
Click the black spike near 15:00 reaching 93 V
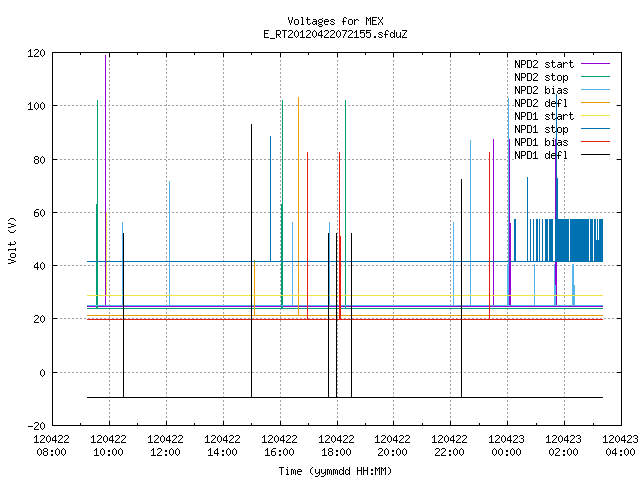(x=251, y=260)
